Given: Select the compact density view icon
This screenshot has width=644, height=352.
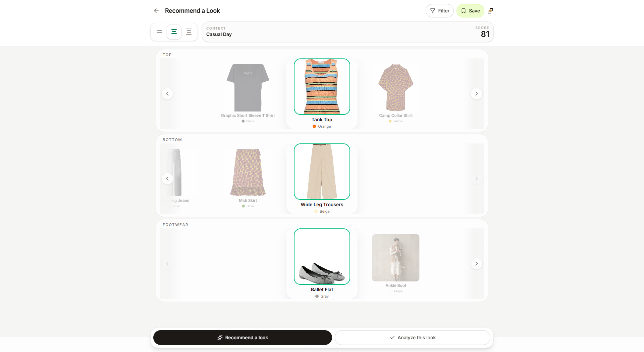Looking at the screenshot, I should 159,32.
